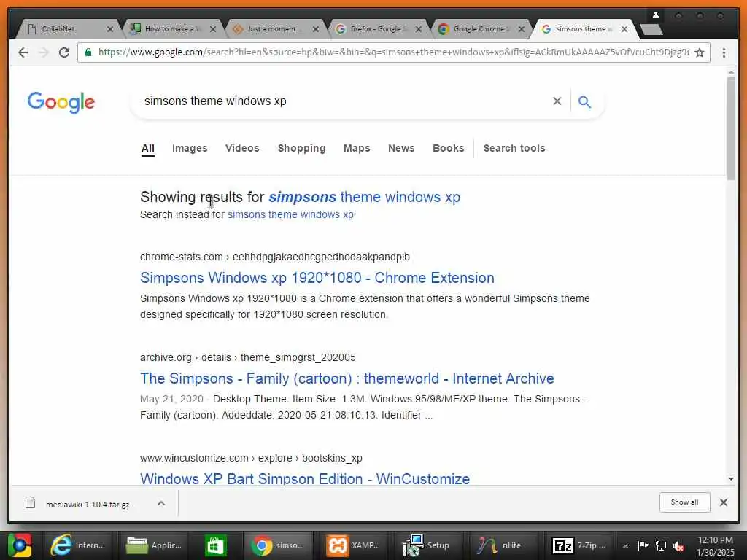
Task: Select the News search filter
Action: pos(401,148)
